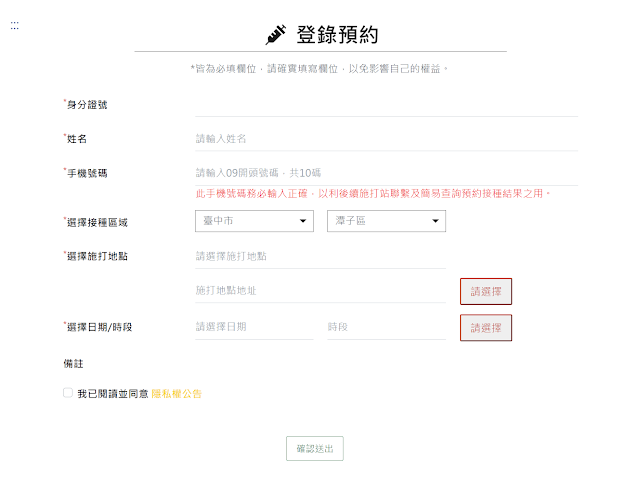Focus the 請輸入姓名 name field
This screenshot has height=496, width=639.
tap(386, 139)
